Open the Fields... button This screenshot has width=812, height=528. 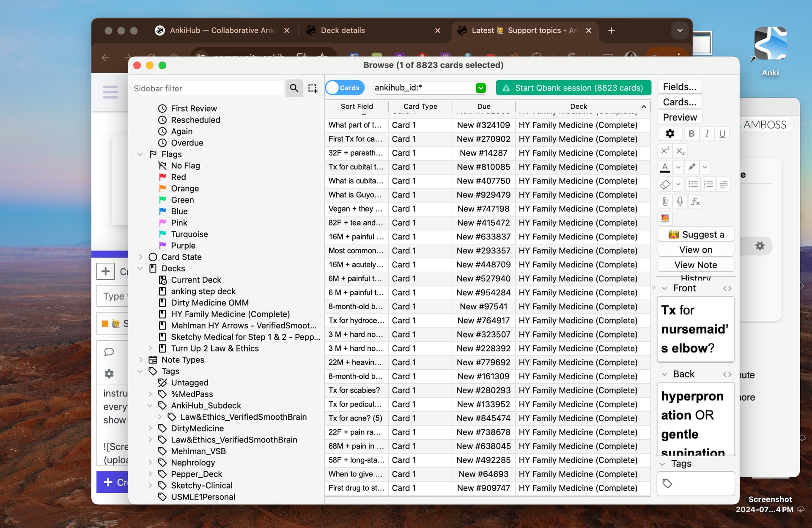coord(679,87)
